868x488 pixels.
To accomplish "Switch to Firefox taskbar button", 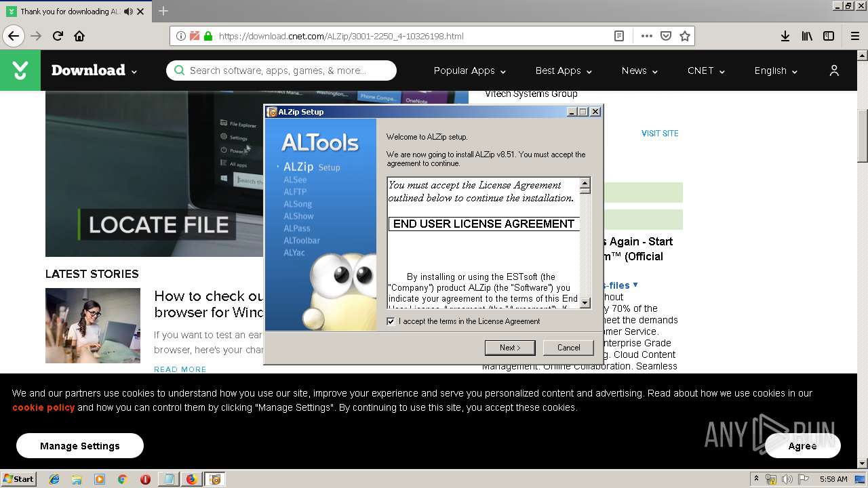I will click(x=192, y=479).
